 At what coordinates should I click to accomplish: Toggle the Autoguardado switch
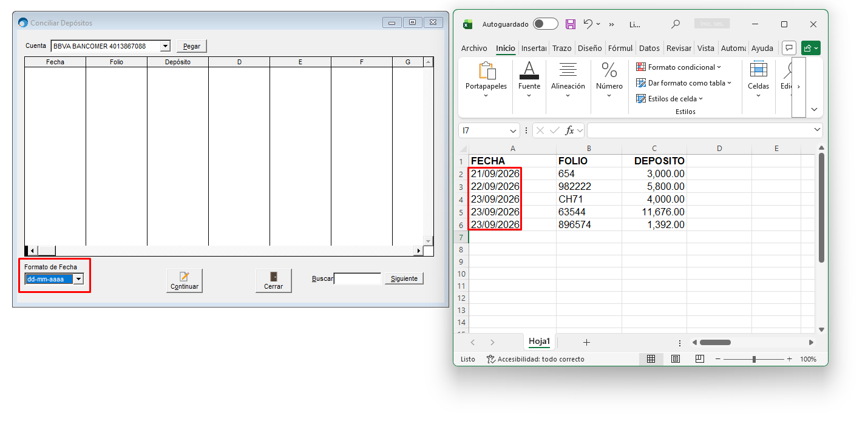tap(546, 24)
